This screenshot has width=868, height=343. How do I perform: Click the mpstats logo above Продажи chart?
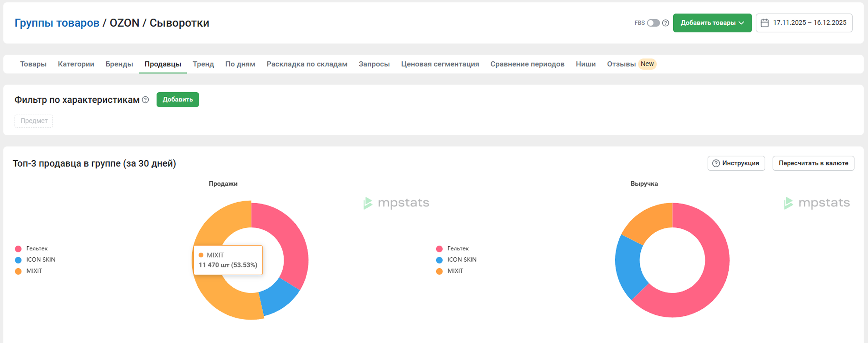coord(396,203)
